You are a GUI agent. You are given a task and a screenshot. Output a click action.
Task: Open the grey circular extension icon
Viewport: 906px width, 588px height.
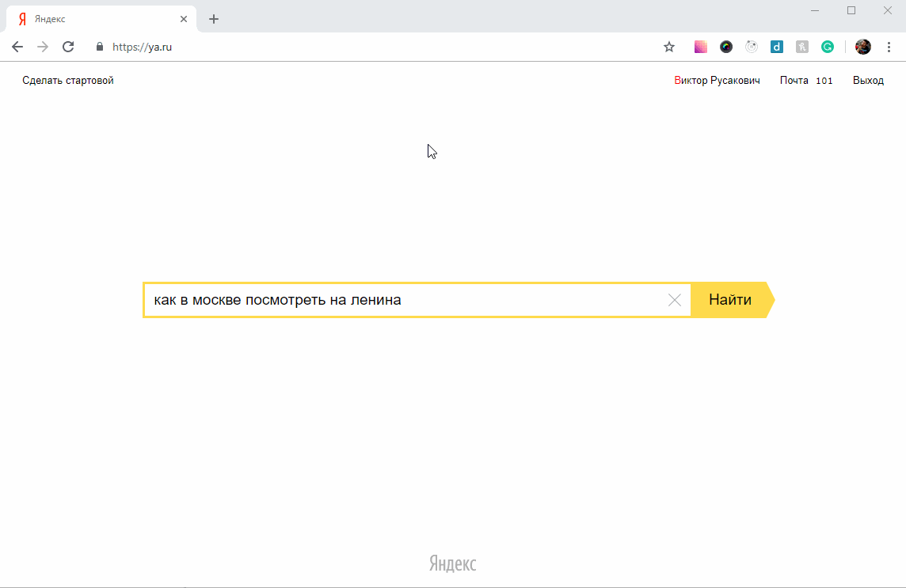click(751, 47)
